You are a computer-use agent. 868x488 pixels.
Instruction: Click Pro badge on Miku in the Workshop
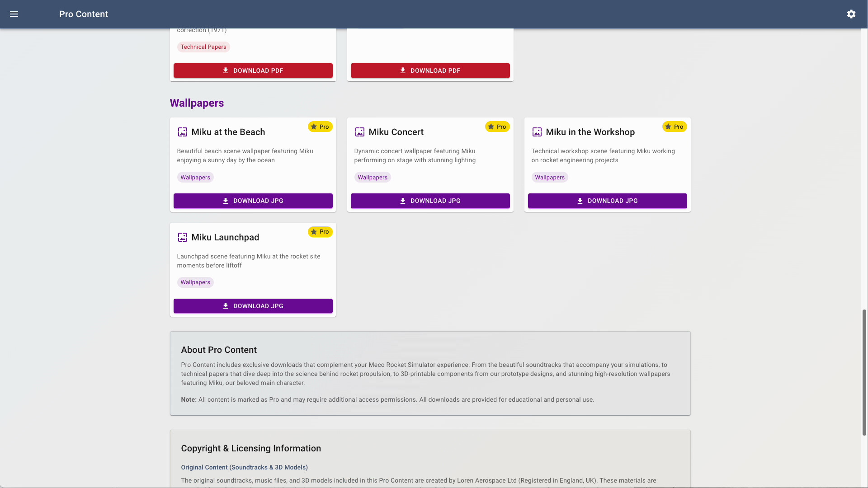pos(674,127)
